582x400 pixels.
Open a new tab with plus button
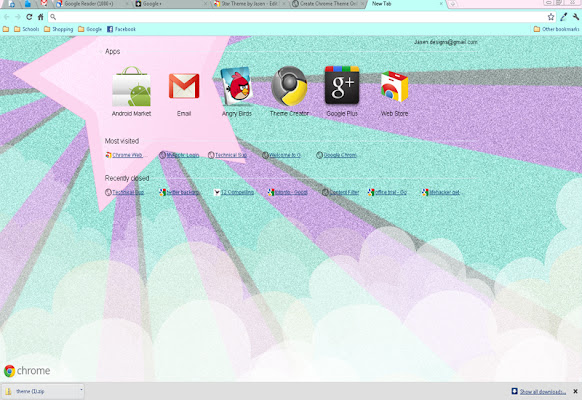[x=452, y=4]
